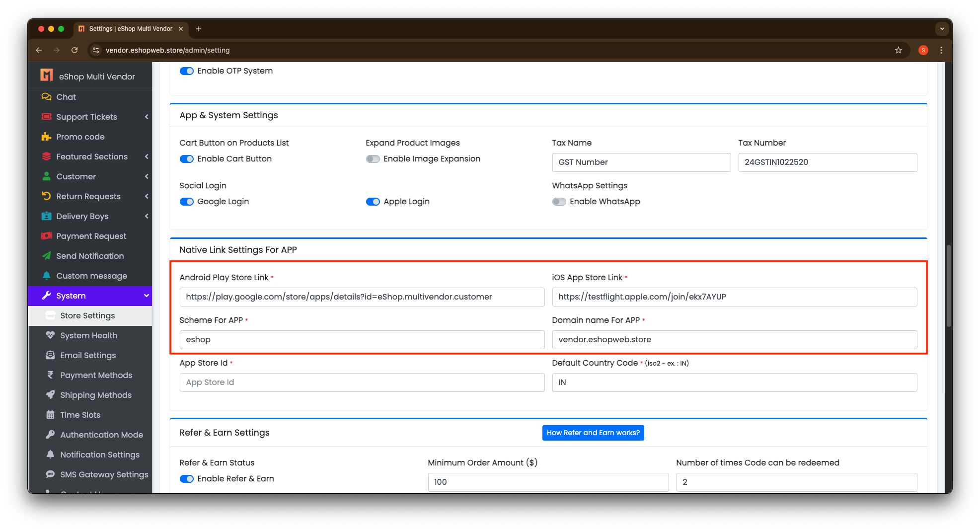
Task: Open the Store Settings menu item
Action: coord(90,315)
